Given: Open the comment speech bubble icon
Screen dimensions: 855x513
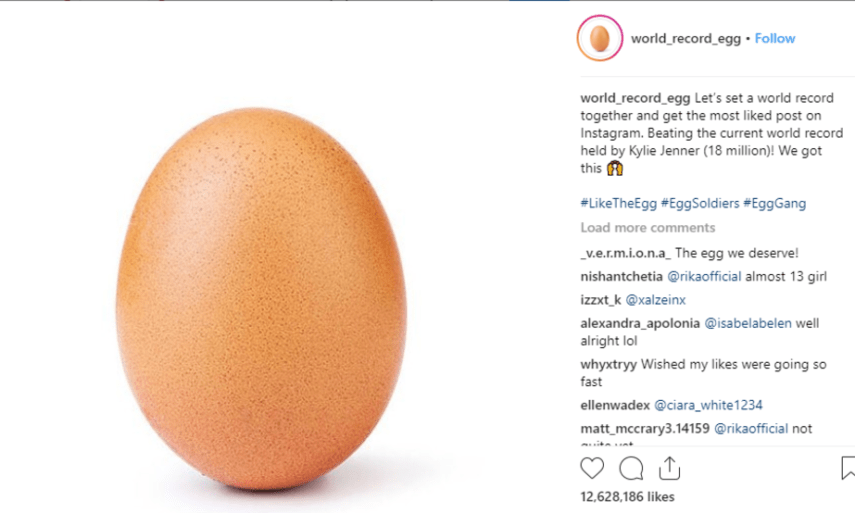Looking at the screenshot, I should 631,468.
